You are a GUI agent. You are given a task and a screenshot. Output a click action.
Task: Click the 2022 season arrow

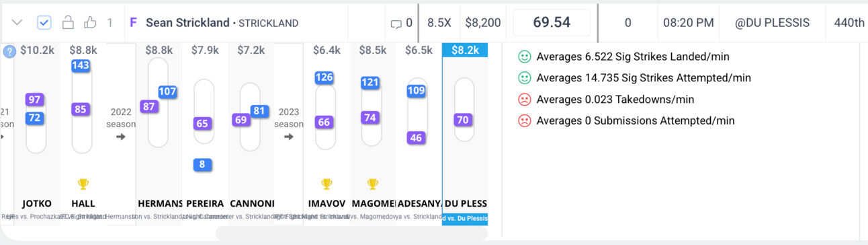[x=120, y=137]
